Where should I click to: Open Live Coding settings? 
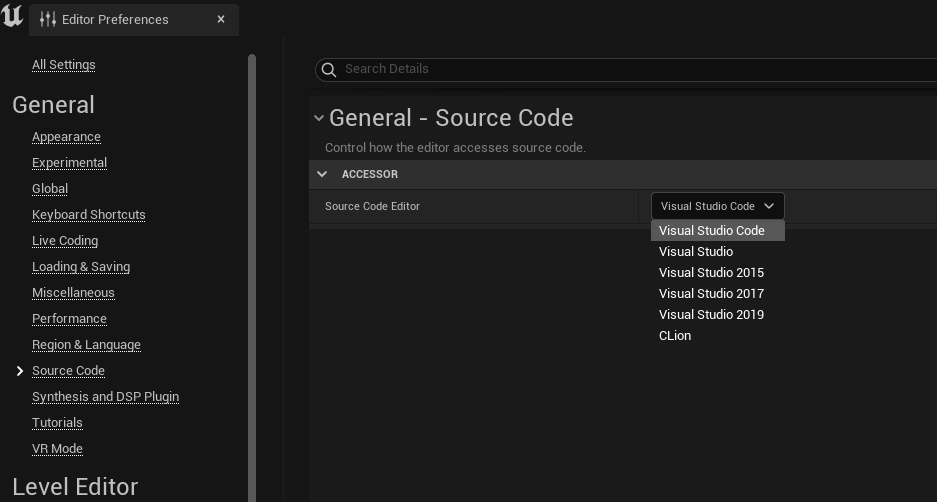(x=65, y=241)
